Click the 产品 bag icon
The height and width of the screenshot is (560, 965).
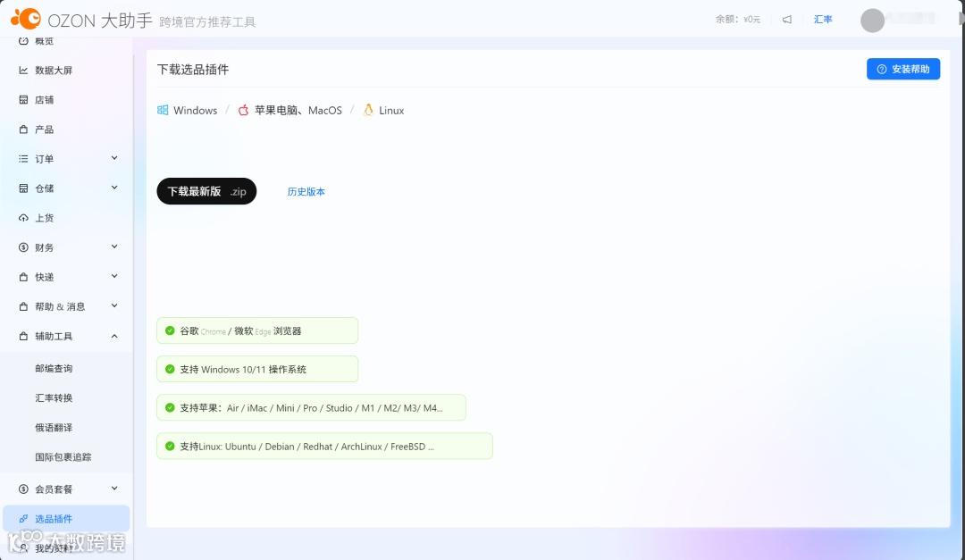[23, 130]
